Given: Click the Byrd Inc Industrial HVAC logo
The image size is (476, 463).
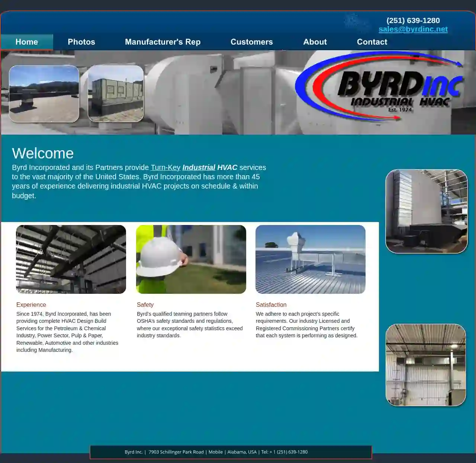Looking at the screenshot, I should point(379,86).
